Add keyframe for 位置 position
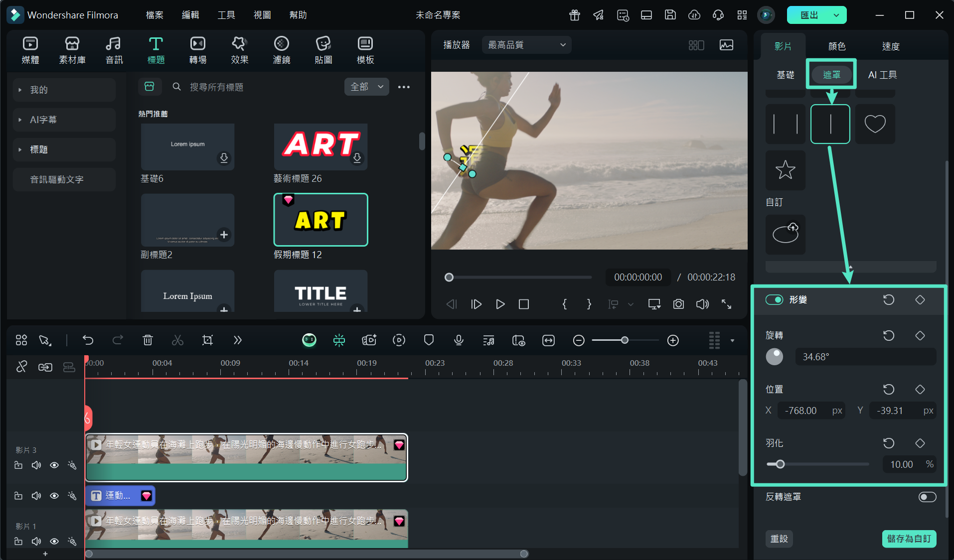 (920, 389)
